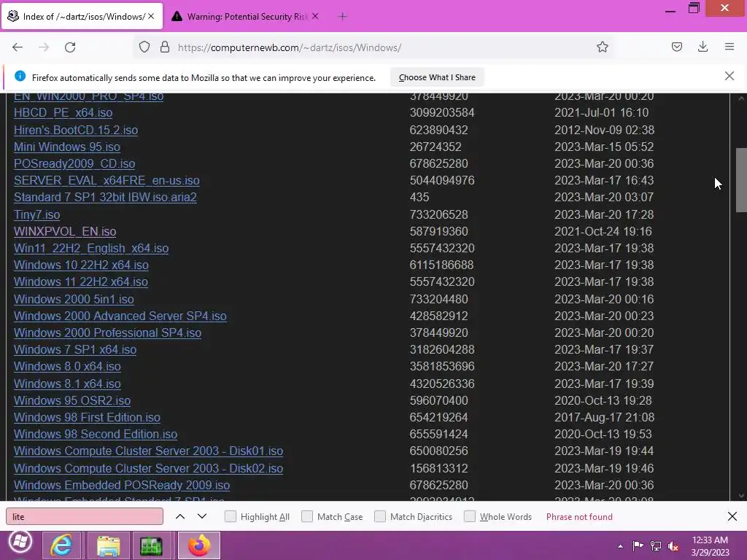The height and width of the screenshot is (560, 747).
Task: Select the Firefox taskbar button
Action: click(x=198, y=545)
